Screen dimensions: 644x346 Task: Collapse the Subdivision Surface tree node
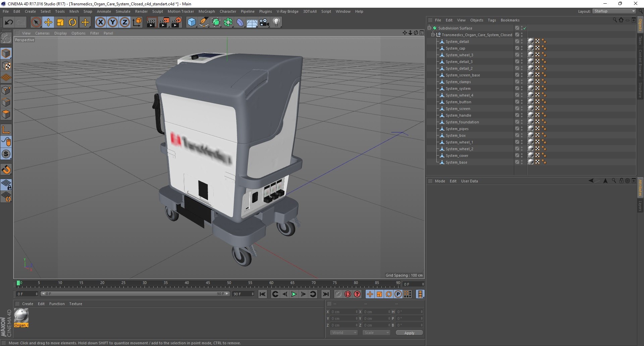(x=429, y=28)
